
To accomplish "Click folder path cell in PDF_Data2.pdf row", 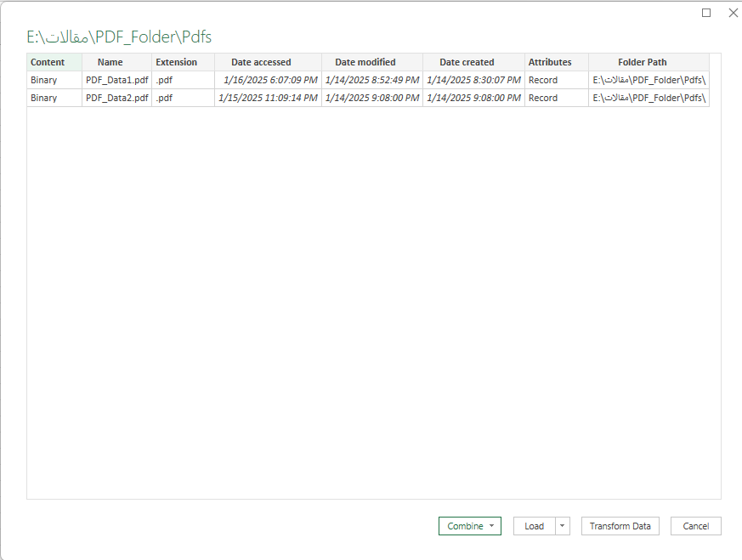I will click(649, 98).
